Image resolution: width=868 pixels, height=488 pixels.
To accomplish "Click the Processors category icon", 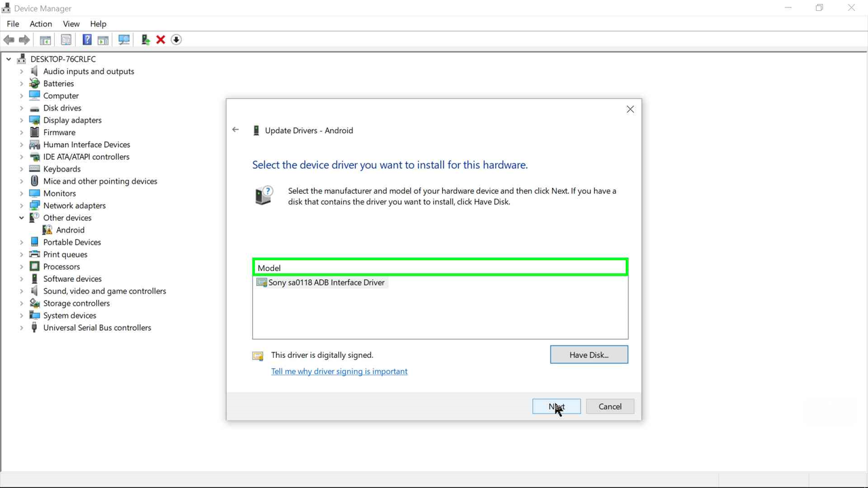I will (x=35, y=266).
